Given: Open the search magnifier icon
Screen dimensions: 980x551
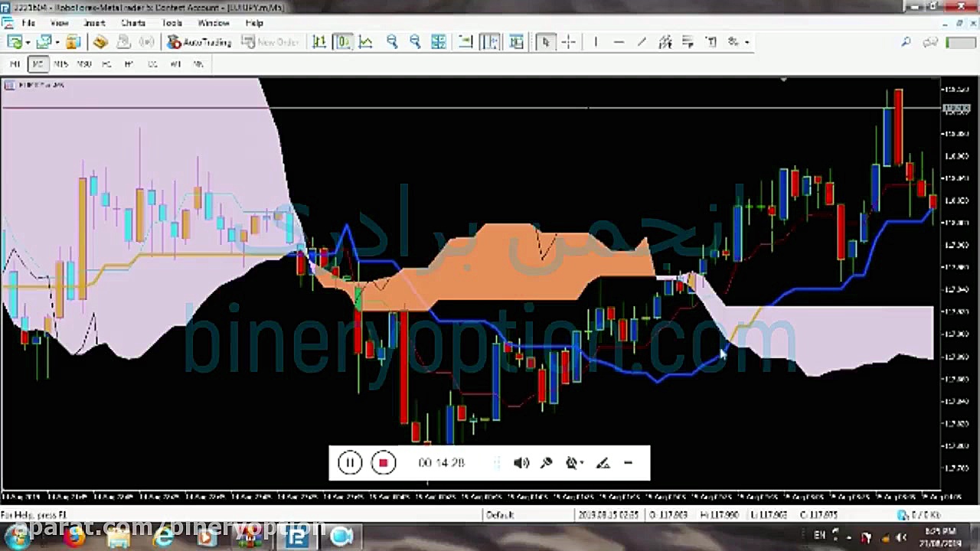Looking at the screenshot, I should tap(906, 42).
